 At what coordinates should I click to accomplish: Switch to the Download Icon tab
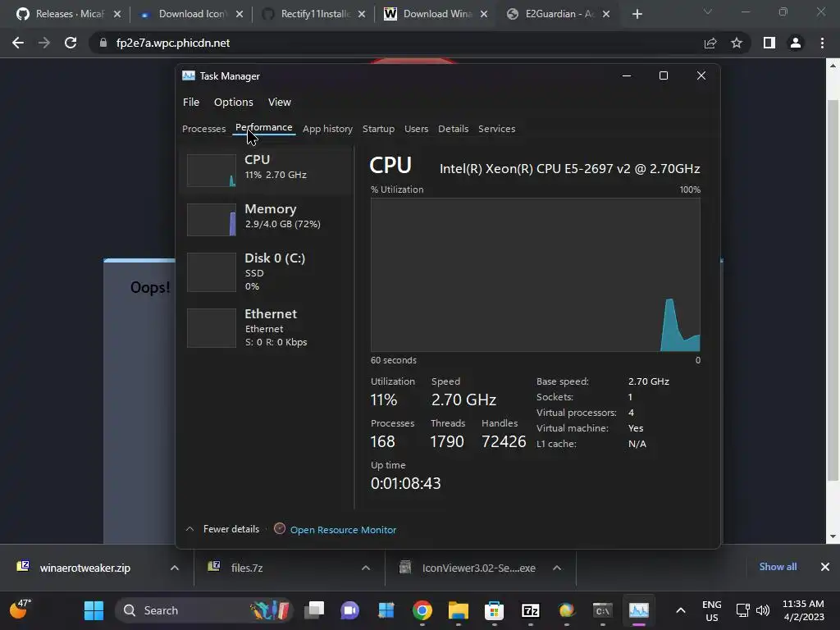pos(191,14)
